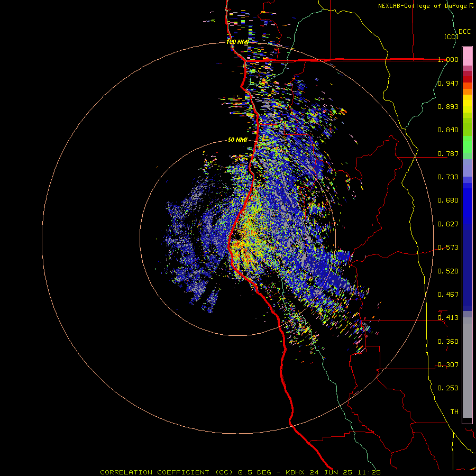Pick the periwinkle segment of the color bar

coord(467,168)
